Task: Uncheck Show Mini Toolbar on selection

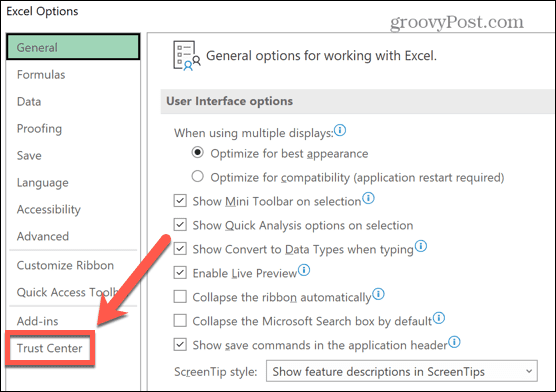Action: (x=180, y=200)
